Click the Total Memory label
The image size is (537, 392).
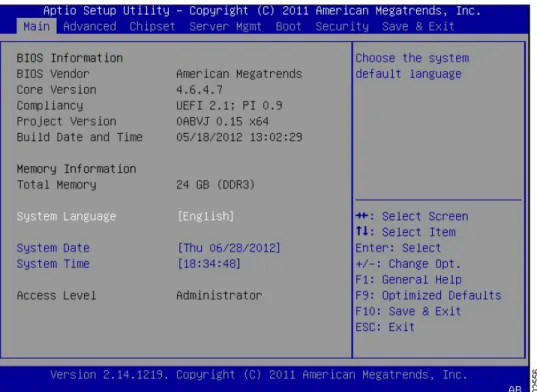point(57,185)
